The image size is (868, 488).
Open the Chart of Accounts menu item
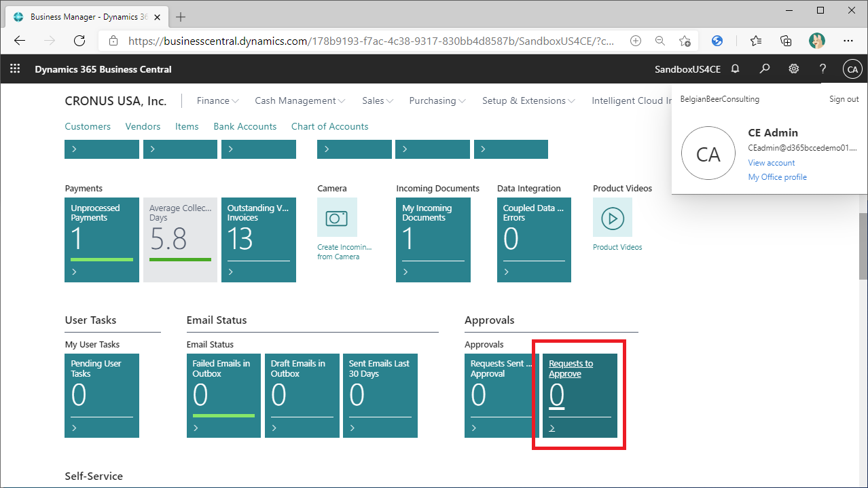pos(329,126)
